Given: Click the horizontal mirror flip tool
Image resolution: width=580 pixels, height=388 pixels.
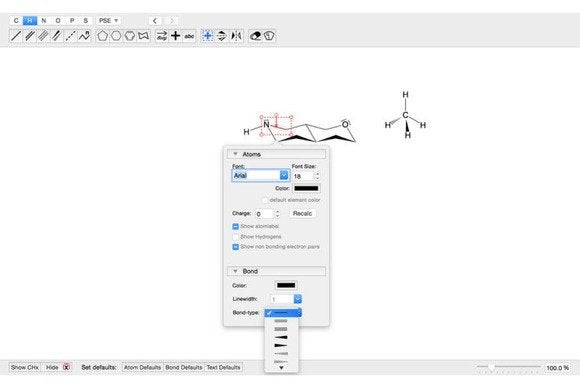Looking at the screenshot, I should 236,36.
